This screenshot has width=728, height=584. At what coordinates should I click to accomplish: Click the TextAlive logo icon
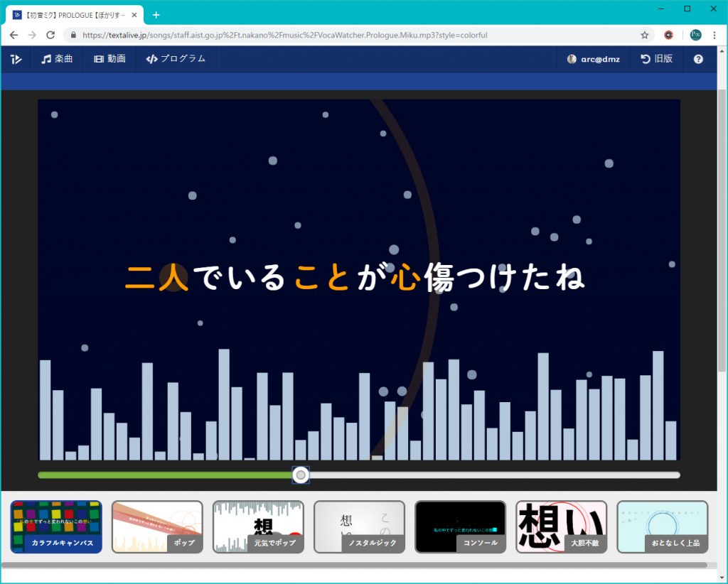tap(16, 59)
